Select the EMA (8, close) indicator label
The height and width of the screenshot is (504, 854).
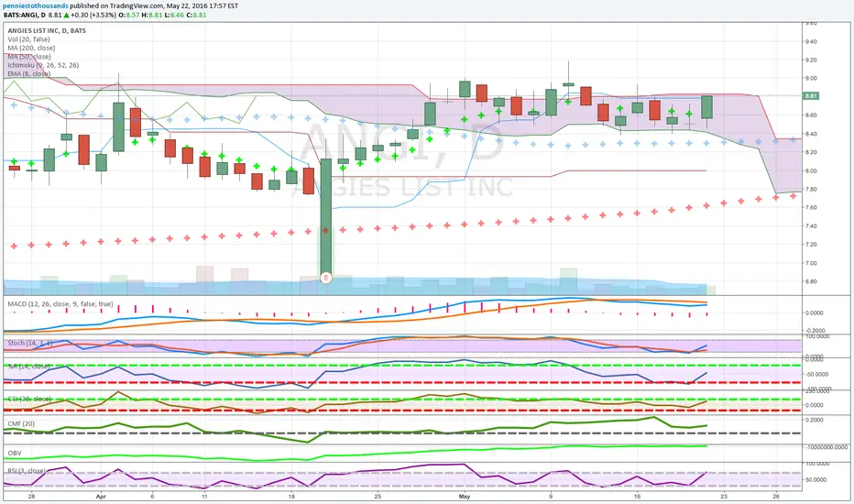[29, 73]
